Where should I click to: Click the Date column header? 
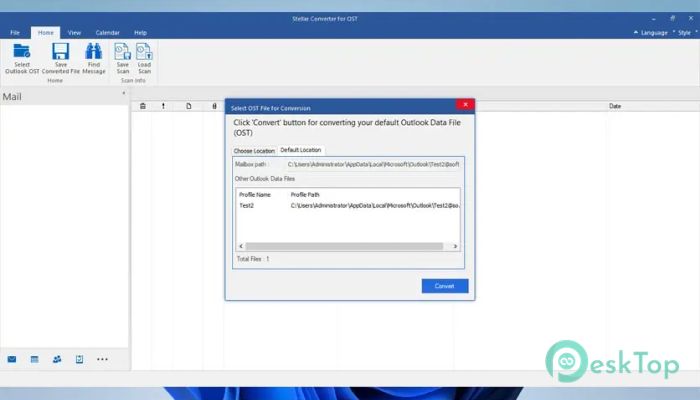[615, 106]
